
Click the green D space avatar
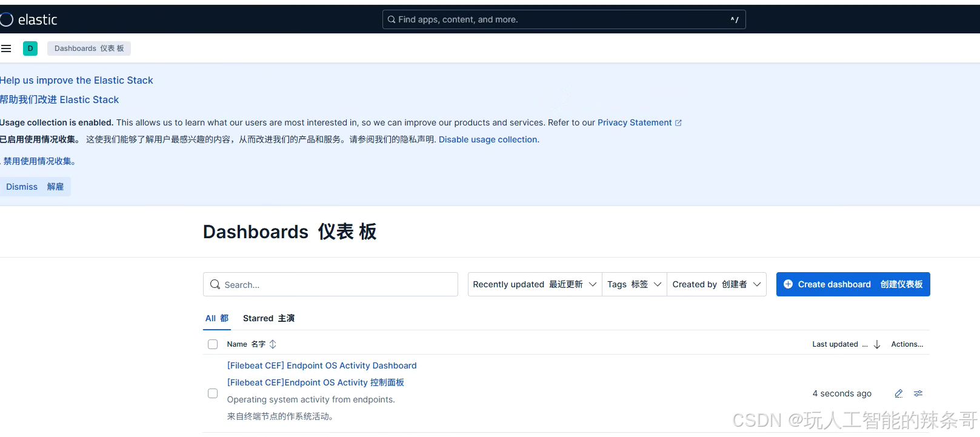coord(30,48)
